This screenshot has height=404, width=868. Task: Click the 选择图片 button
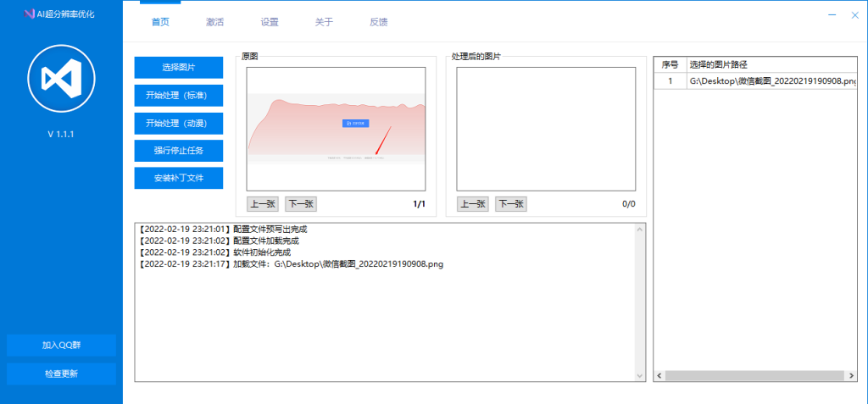point(179,68)
